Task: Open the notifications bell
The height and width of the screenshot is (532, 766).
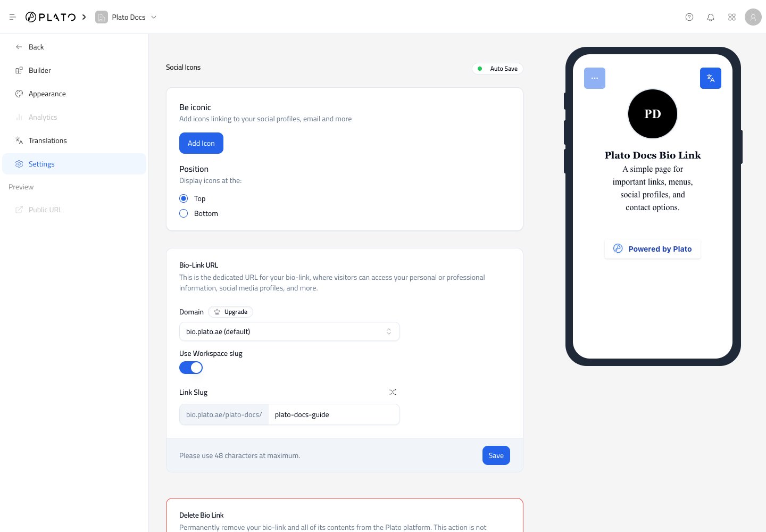Action: click(x=711, y=17)
